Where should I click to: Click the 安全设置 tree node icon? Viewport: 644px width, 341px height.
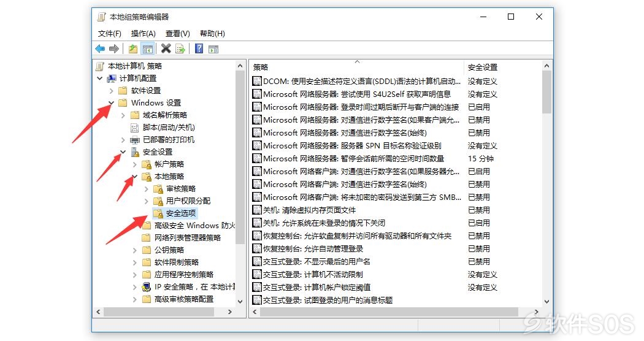tap(135, 152)
